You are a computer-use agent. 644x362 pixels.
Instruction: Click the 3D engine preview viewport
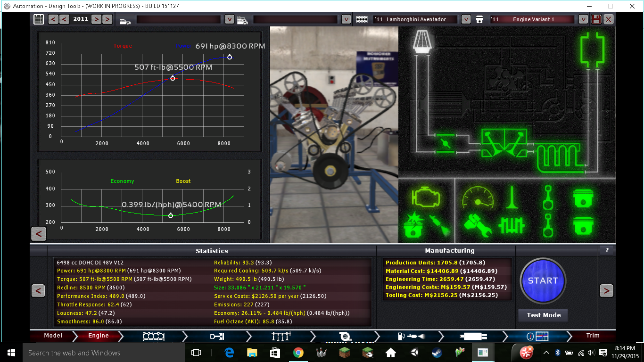pos(334,134)
